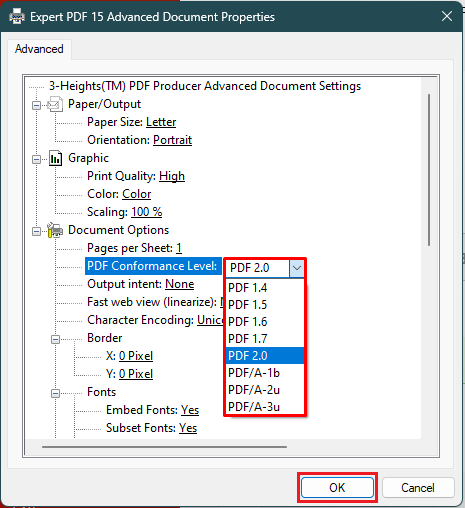Choose PDF/A-1b conformance option
Viewport: 465px width, 508px height.
pyautogui.click(x=265, y=373)
